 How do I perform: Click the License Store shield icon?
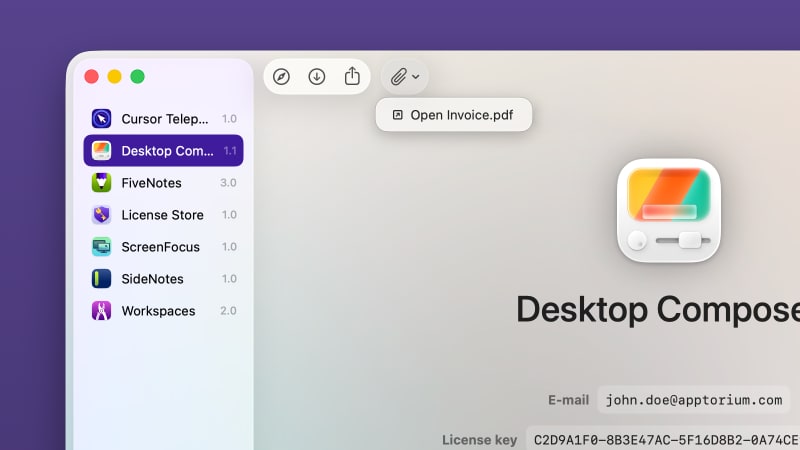click(101, 215)
